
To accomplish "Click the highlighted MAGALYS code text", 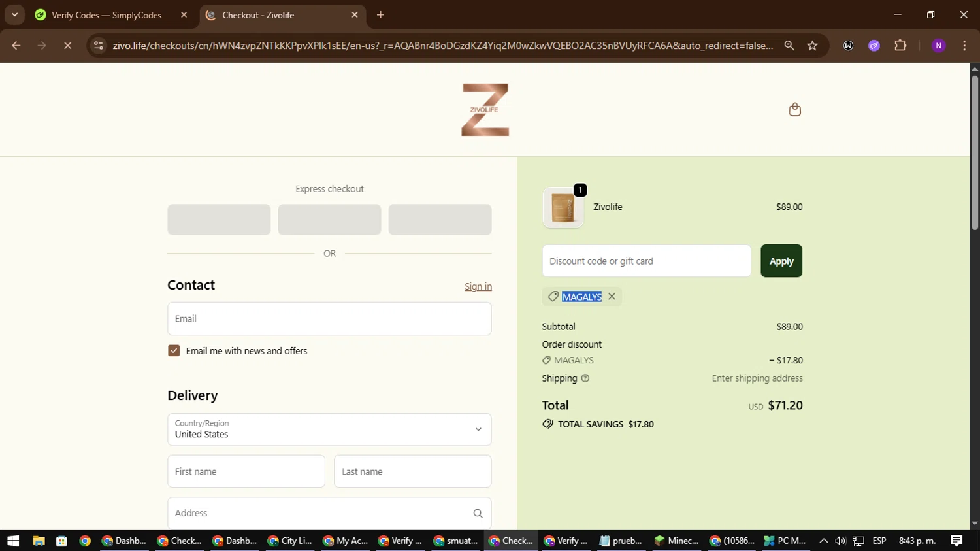I will pos(582,297).
